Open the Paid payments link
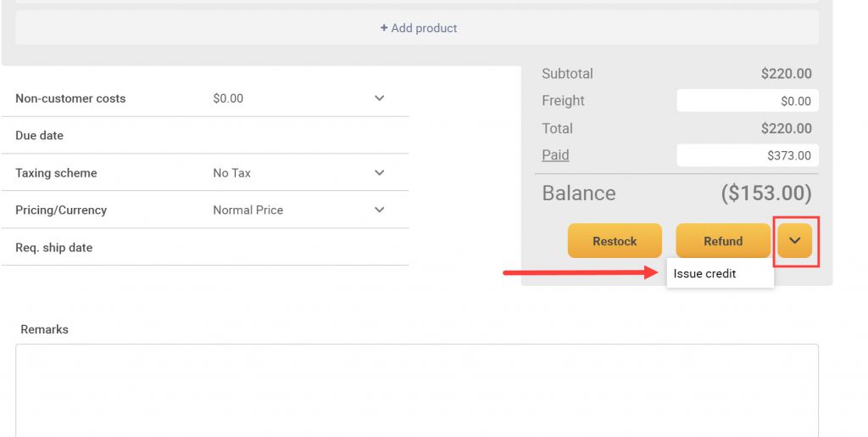Viewport: 868px width, 437px height. click(555, 155)
